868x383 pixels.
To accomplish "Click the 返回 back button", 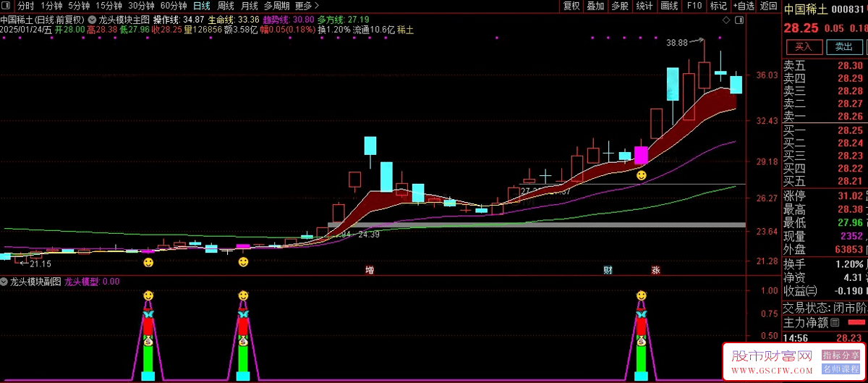I will (768, 6).
